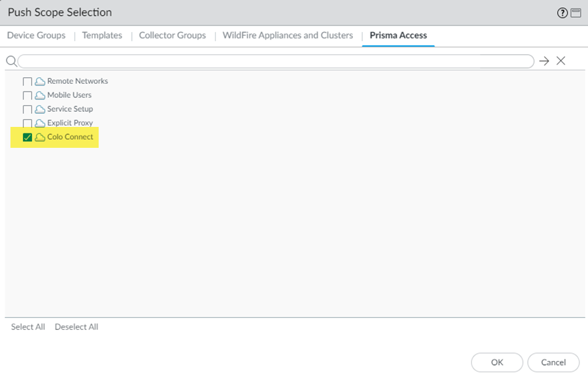The width and height of the screenshot is (588, 382).
Task: Apply filter with the arrow icon
Action: click(x=544, y=61)
